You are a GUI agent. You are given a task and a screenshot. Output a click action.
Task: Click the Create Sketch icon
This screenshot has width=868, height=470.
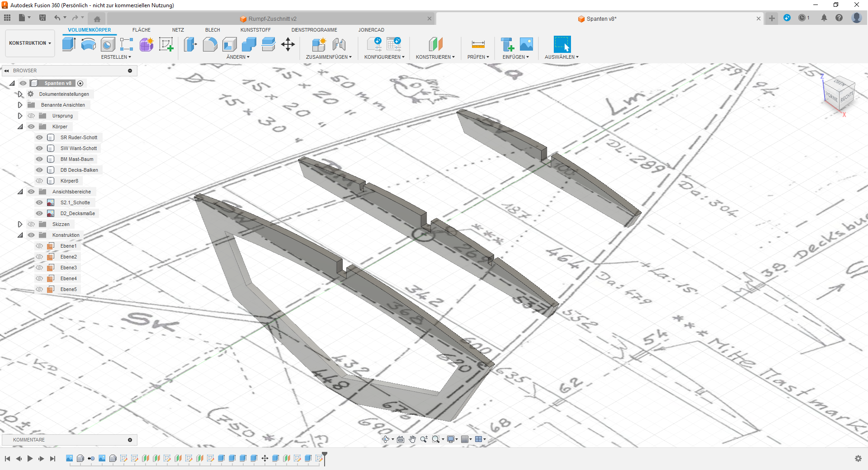tap(166, 44)
